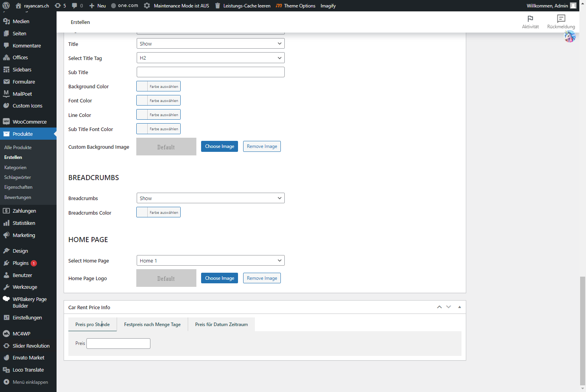Click the unicorn avatar icon
This screenshot has width=586, height=392.
pyautogui.click(x=570, y=36)
